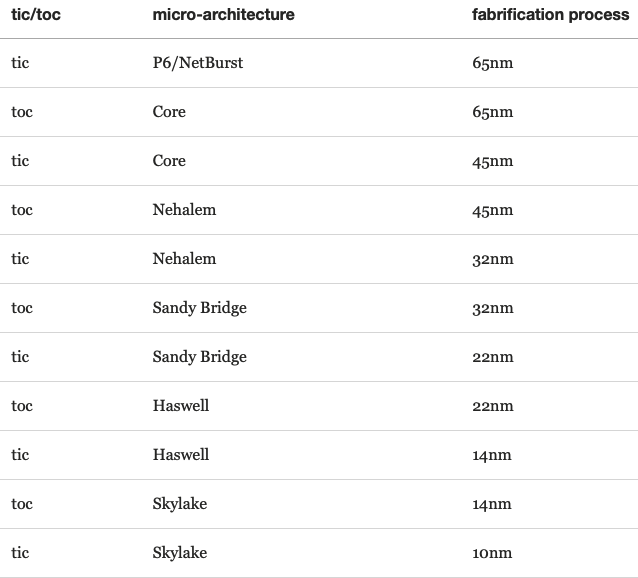Screen dimensions: 638x578
Task: Click the fabrification process column header
Action: (x=550, y=15)
